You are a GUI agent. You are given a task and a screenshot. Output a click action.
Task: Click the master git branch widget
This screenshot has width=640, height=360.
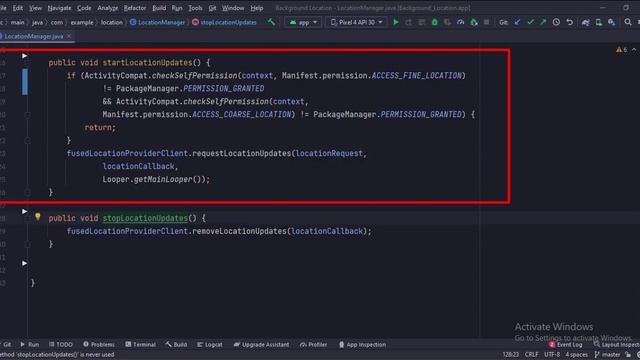click(x=607, y=355)
